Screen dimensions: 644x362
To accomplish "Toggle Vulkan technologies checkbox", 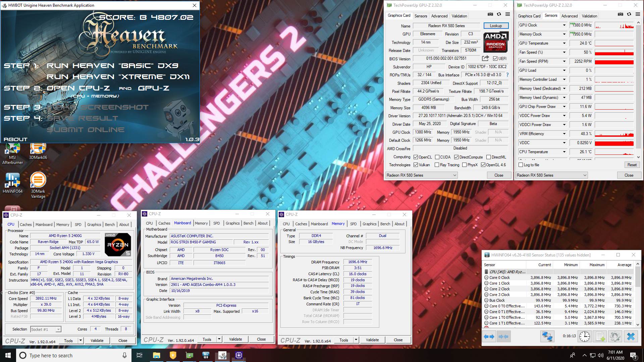I will coord(416,165).
